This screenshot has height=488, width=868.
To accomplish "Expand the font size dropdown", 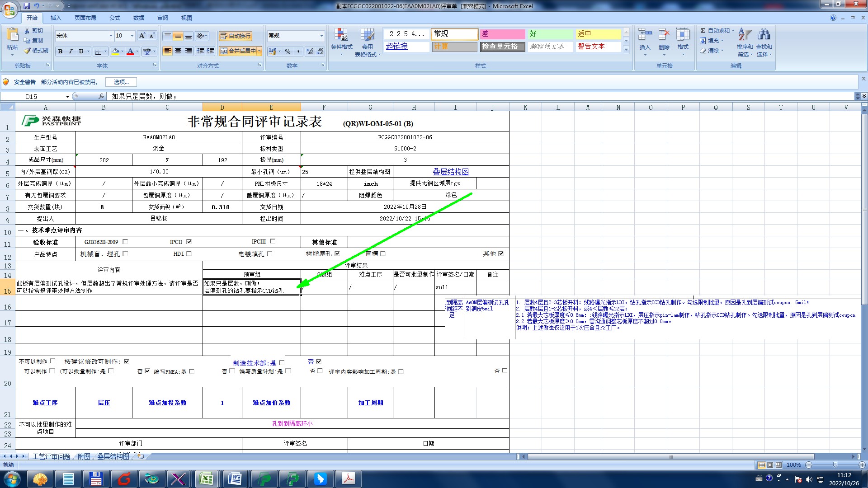I will (132, 36).
